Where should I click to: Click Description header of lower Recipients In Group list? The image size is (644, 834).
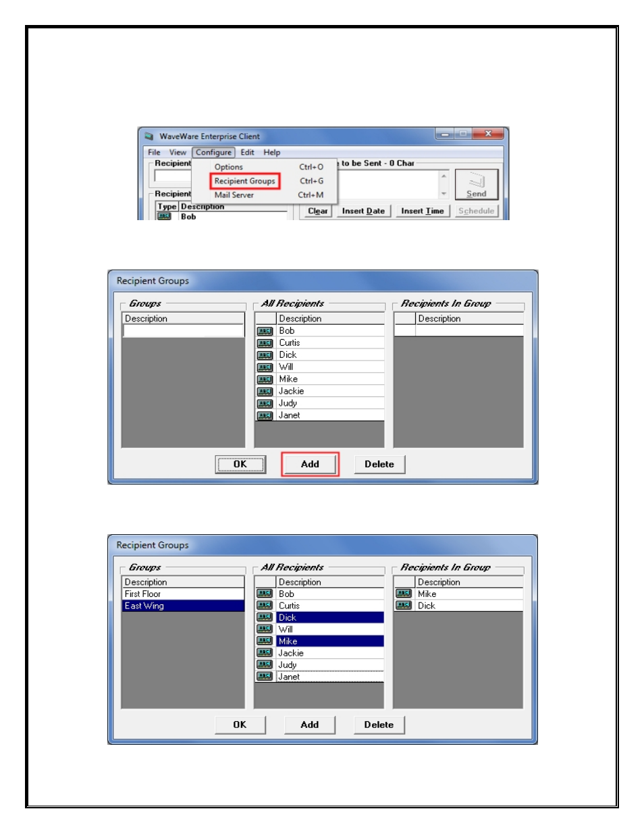pos(469,582)
